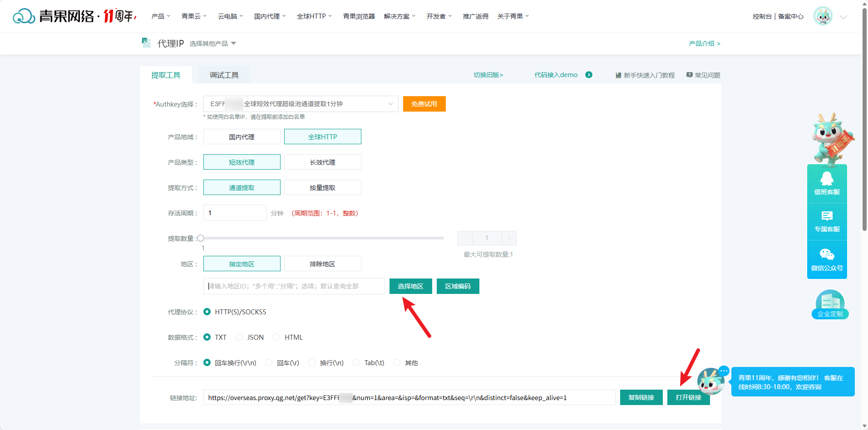868x430 pixels.
Task: Expand the 解决方案 navigation menu
Action: 399,16
